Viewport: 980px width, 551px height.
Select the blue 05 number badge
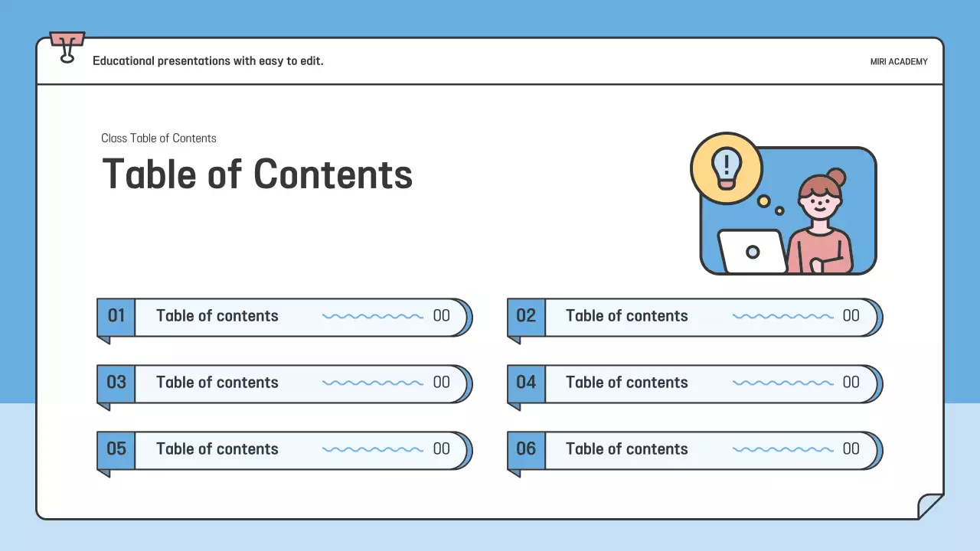(116, 449)
